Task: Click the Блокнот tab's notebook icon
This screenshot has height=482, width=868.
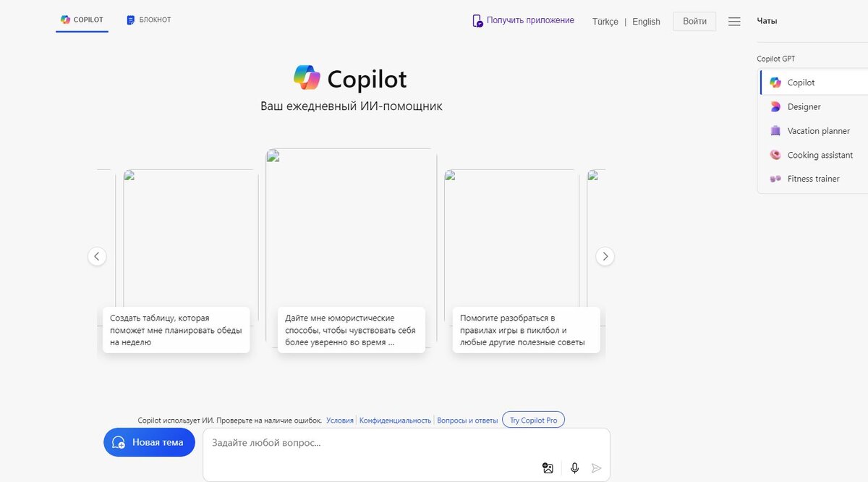Action: pos(130,20)
